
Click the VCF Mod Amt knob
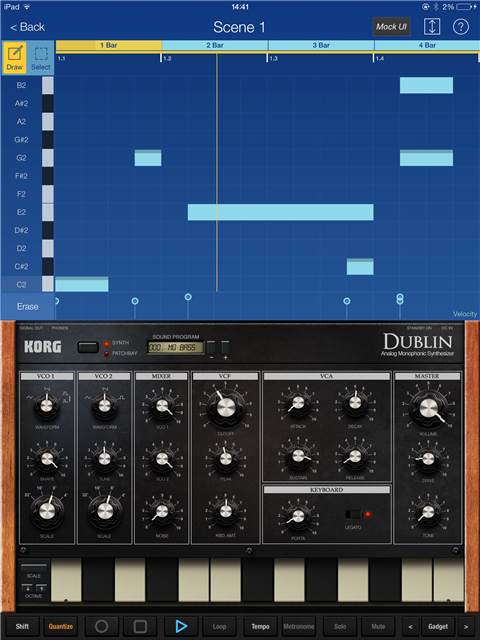226,511
